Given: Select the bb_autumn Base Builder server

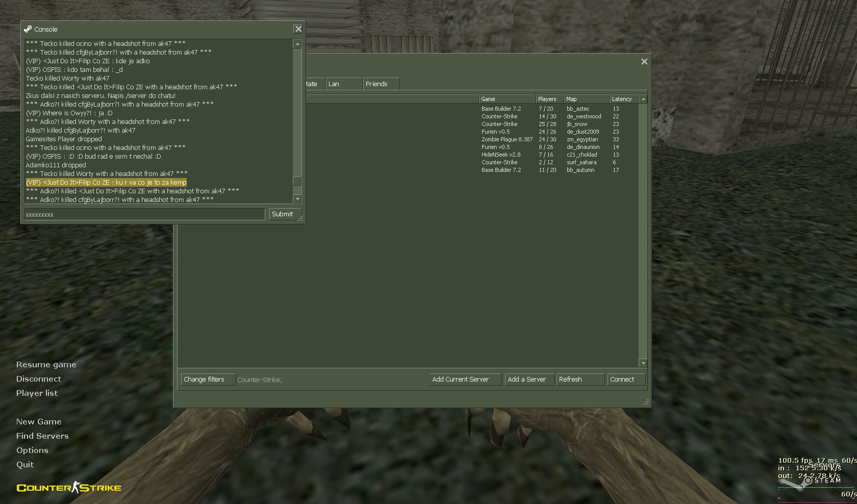Looking at the screenshot, I should pos(408,170).
